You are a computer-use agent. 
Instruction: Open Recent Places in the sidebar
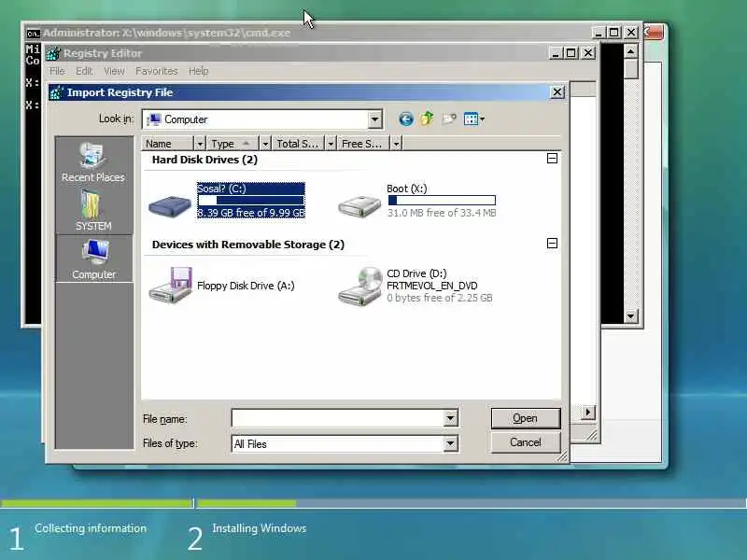point(93,162)
